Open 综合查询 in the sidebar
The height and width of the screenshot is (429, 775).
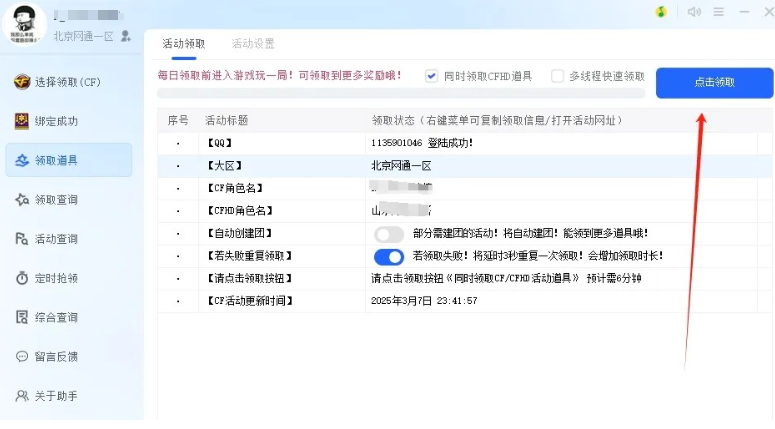(x=56, y=317)
